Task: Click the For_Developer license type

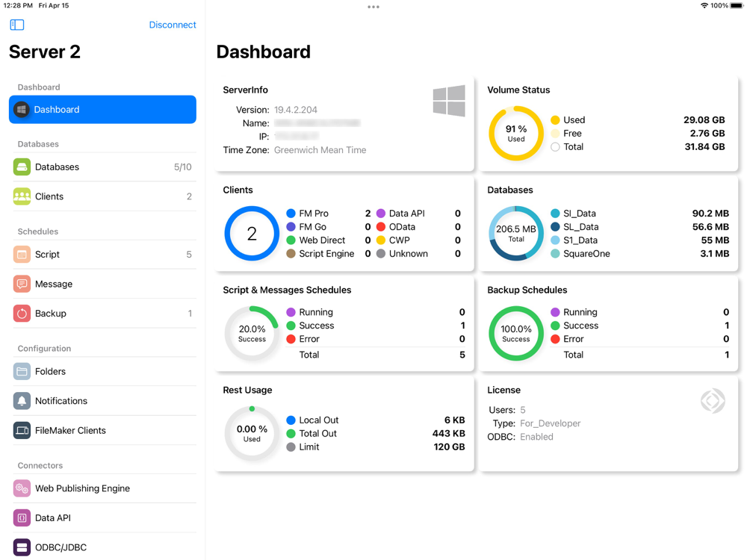Action: tap(551, 423)
